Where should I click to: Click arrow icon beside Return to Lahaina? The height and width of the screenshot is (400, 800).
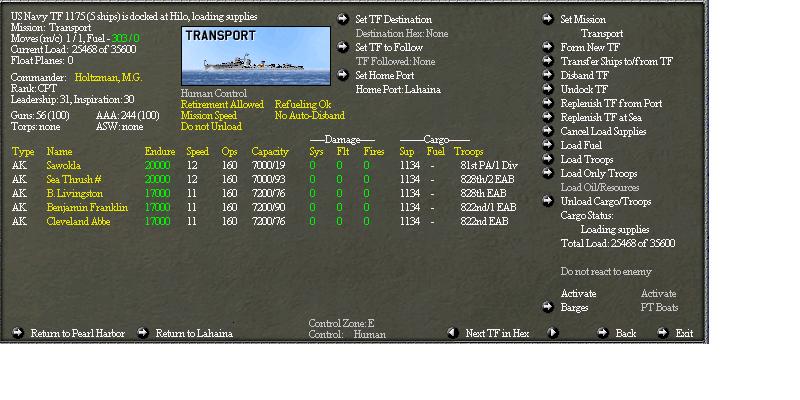pos(143,333)
